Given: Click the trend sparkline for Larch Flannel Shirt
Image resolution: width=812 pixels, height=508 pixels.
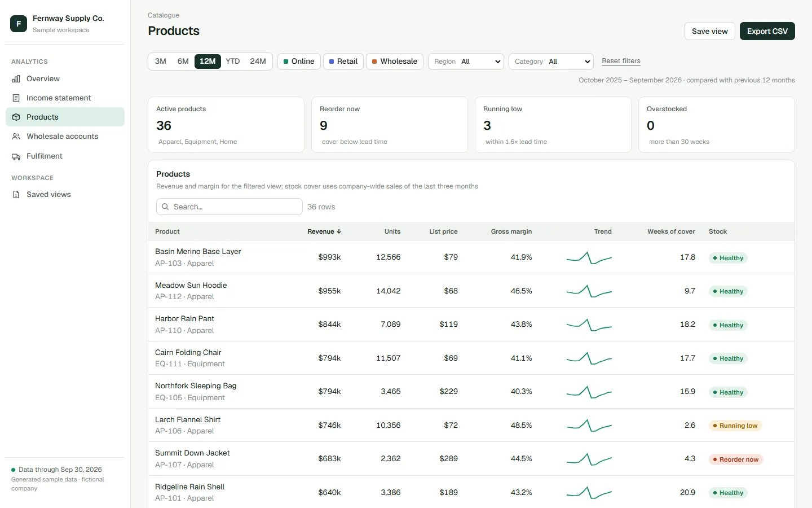Looking at the screenshot, I should (589, 426).
